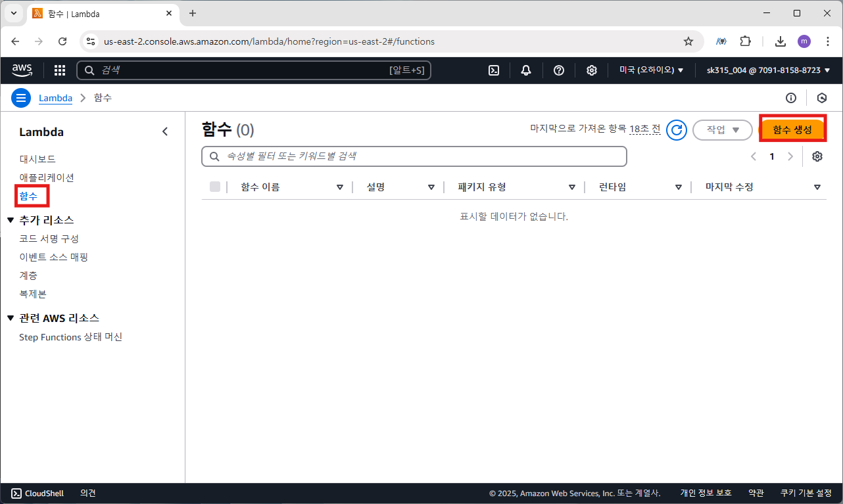Open the Chrome three-dot menu
Viewport: 843px width, 504px height.
click(827, 41)
